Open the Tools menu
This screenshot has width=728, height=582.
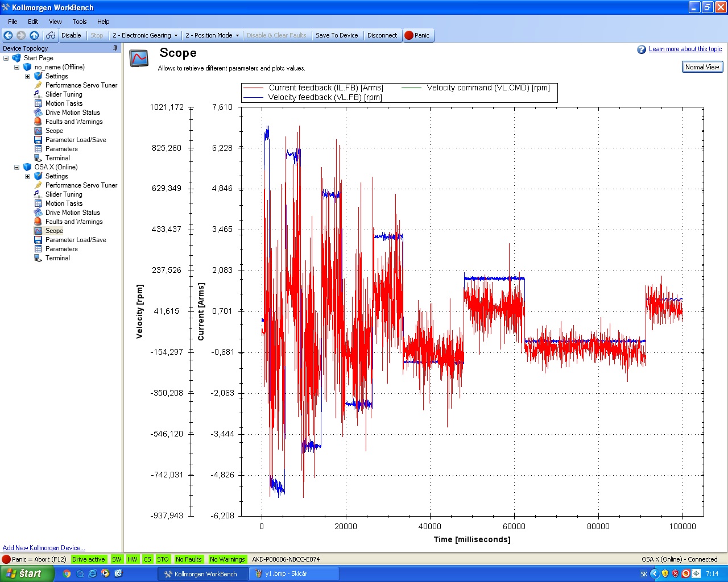80,22
